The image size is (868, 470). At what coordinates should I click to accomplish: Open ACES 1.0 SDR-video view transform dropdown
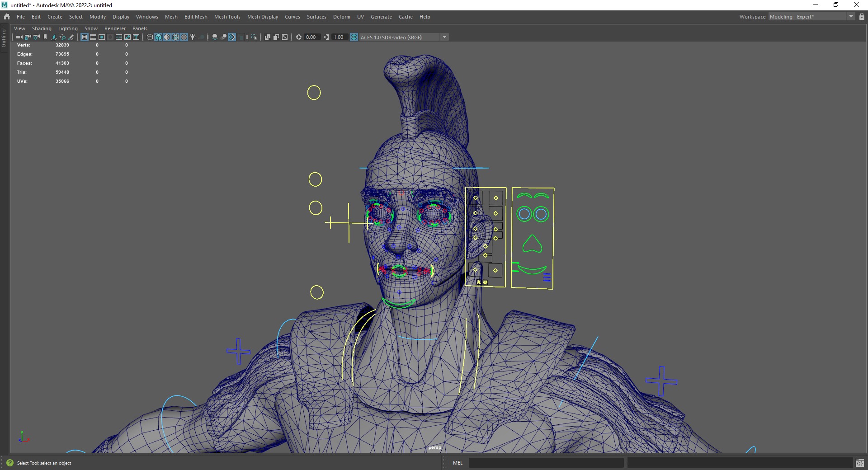(404, 37)
